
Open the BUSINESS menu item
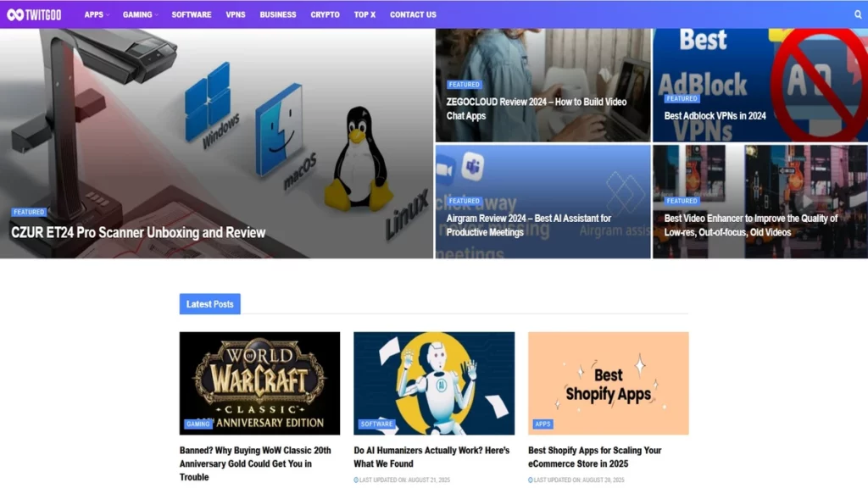(277, 14)
